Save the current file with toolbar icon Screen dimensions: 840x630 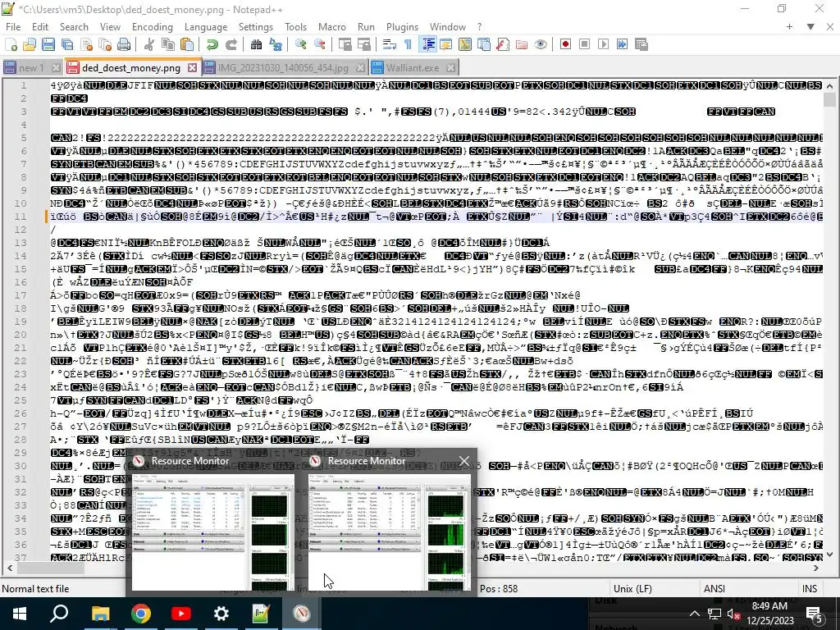point(48,44)
